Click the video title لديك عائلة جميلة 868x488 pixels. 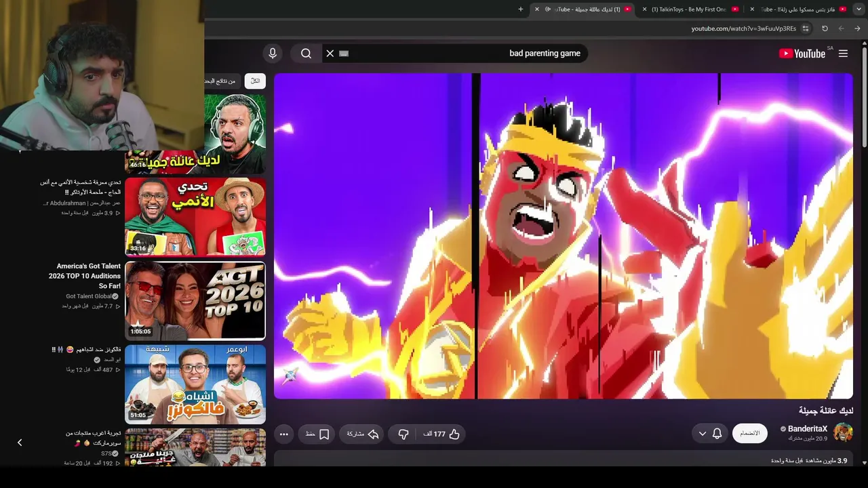pos(826,411)
